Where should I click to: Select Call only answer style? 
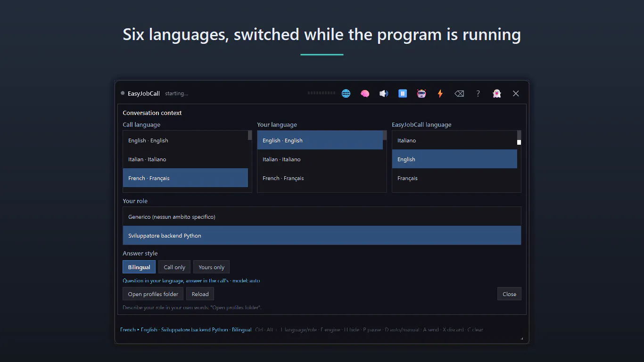tap(174, 267)
